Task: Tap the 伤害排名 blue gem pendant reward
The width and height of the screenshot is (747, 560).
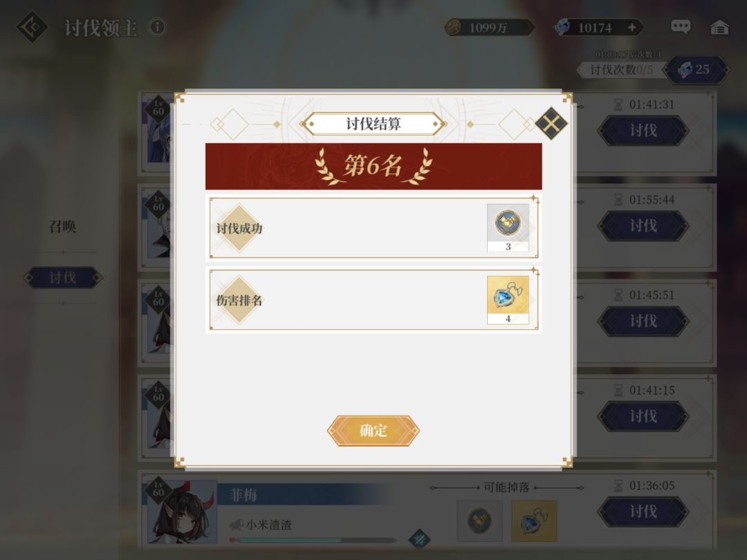Action: point(508,300)
